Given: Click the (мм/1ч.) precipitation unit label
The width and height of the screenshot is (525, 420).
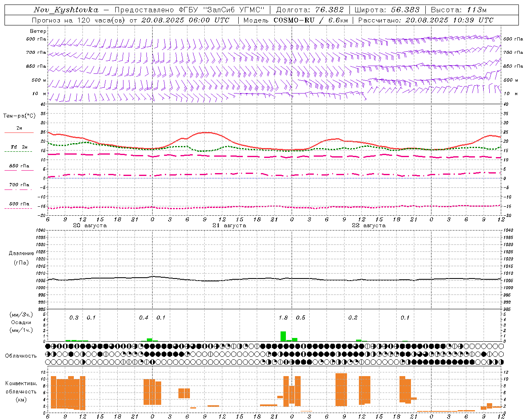Looking at the screenshot, I should pyautogui.click(x=21, y=330).
